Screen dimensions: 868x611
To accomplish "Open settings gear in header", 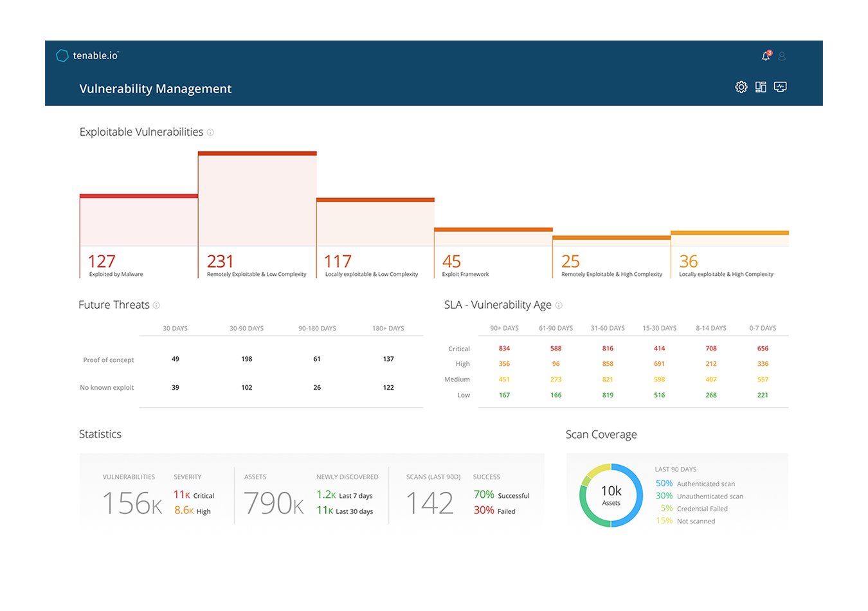I will point(741,87).
